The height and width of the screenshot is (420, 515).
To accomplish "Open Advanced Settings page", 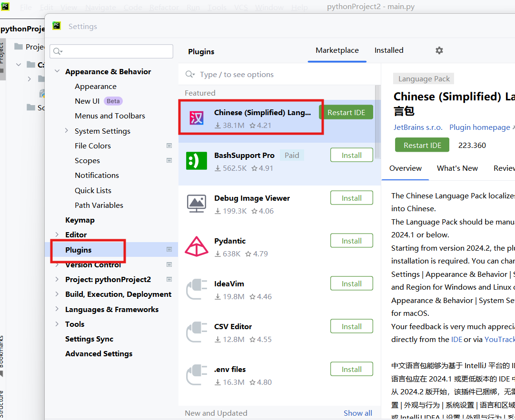I will [x=99, y=354].
